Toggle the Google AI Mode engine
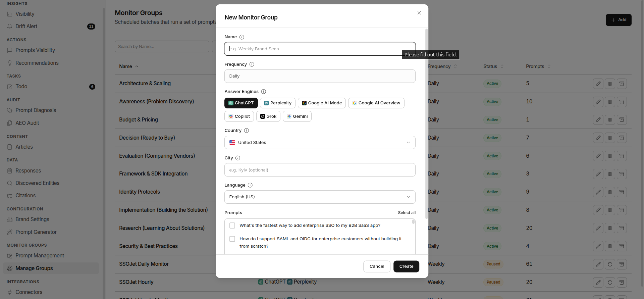Image resolution: width=644 pixels, height=299 pixels. [322, 103]
